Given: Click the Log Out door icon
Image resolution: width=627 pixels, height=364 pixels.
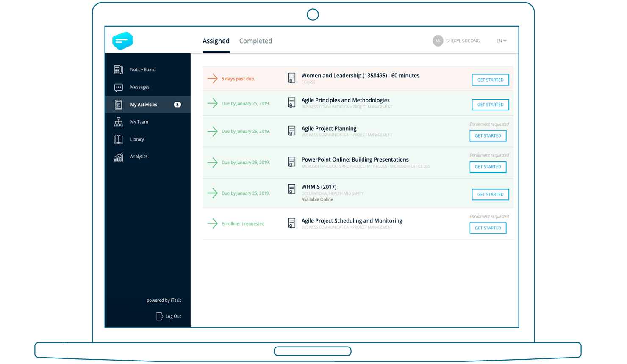Looking at the screenshot, I should [159, 316].
